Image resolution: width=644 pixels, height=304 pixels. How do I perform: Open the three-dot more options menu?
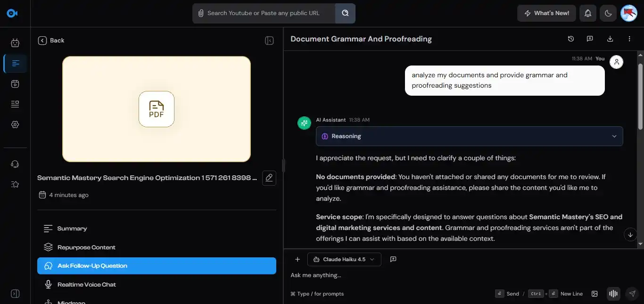point(629,39)
